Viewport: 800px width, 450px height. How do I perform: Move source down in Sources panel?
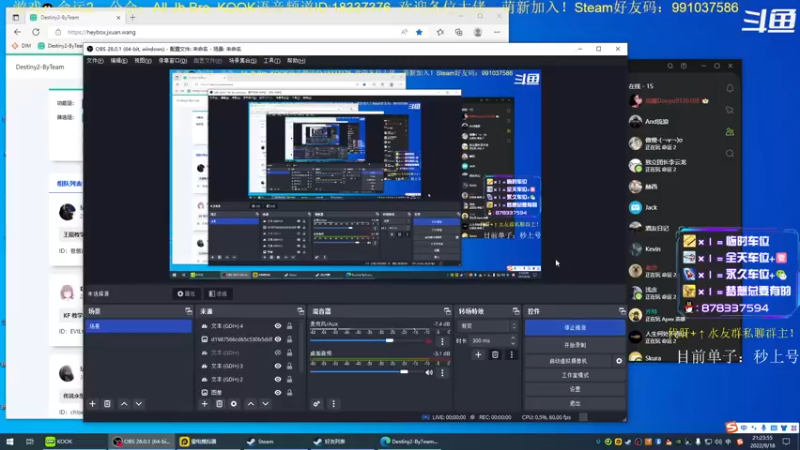click(265, 404)
